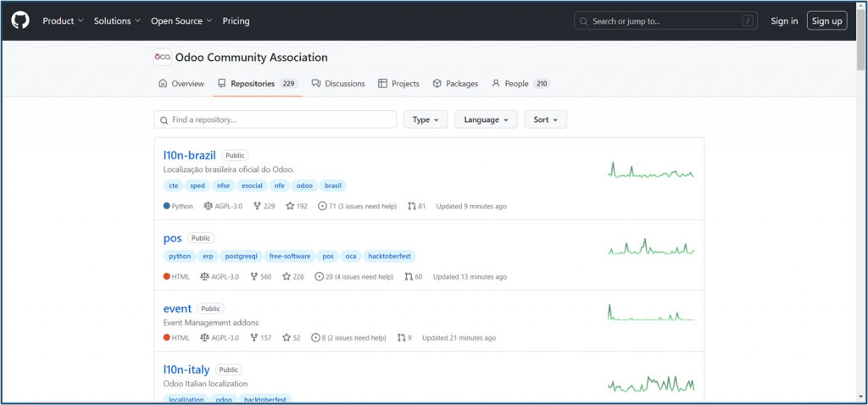
Task: Open the Packages tab
Action: coord(455,84)
